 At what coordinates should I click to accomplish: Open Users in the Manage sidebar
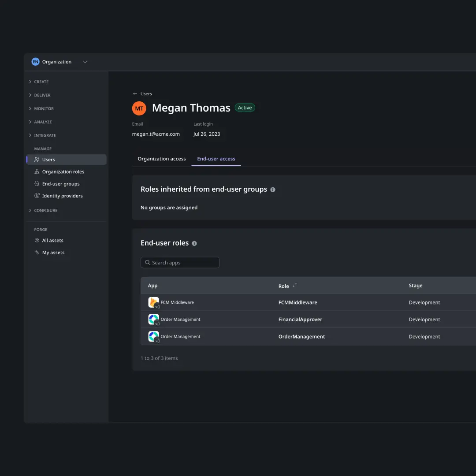click(48, 160)
